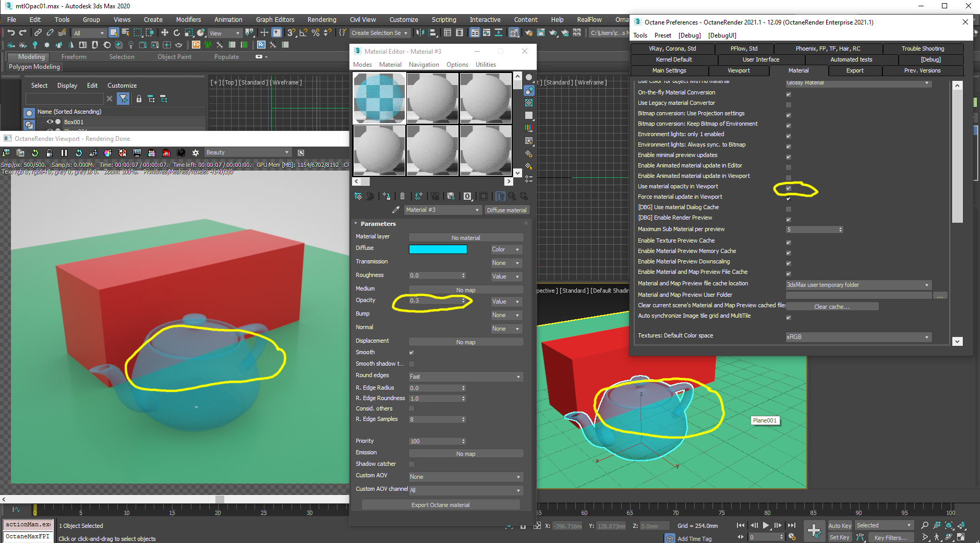This screenshot has height=543, width=980.
Task: Toggle On-the-fly Material Conversion checkbox
Action: click(789, 94)
